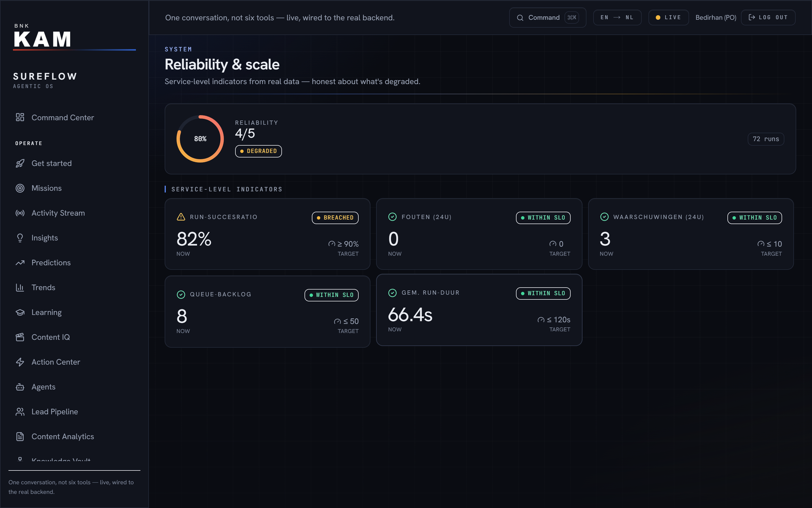Click the Action Center lightning icon
Image resolution: width=812 pixels, height=508 pixels.
tap(20, 362)
